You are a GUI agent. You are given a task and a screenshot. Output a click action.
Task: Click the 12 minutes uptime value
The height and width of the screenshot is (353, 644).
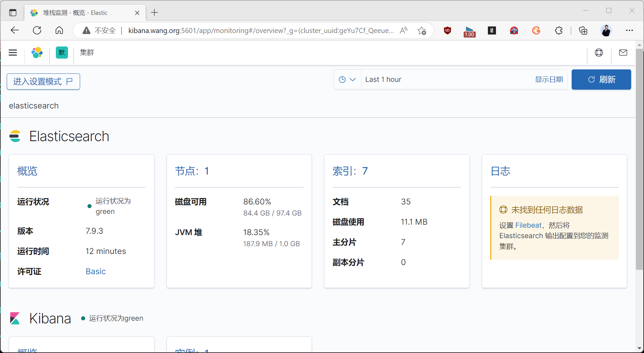click(106, 251)
